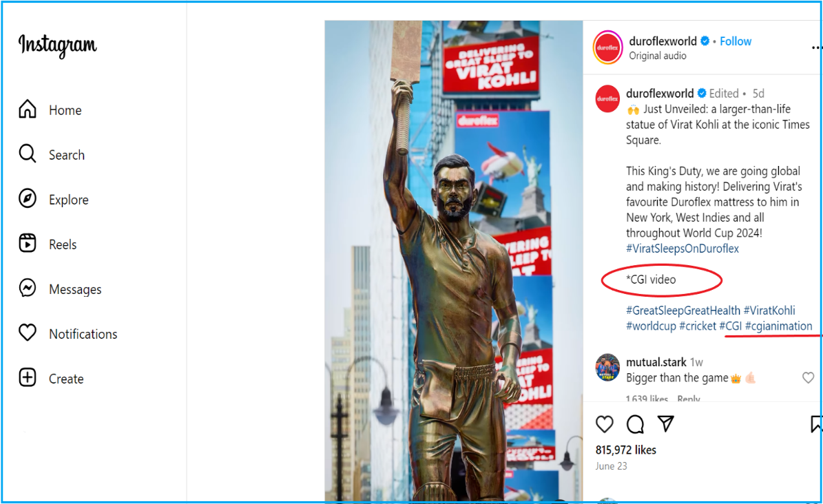Open the Search magnifier icon
This screenshot has width=823, height=504.
[28, 154]
